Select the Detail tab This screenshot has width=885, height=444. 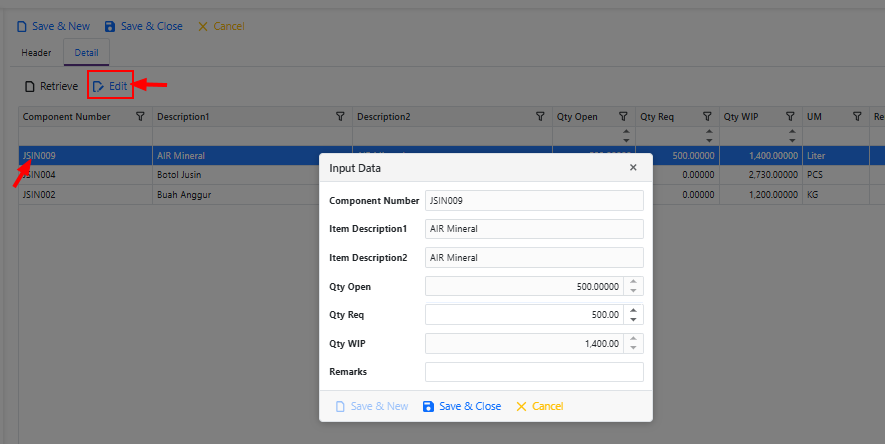click(x=86, y=52)
